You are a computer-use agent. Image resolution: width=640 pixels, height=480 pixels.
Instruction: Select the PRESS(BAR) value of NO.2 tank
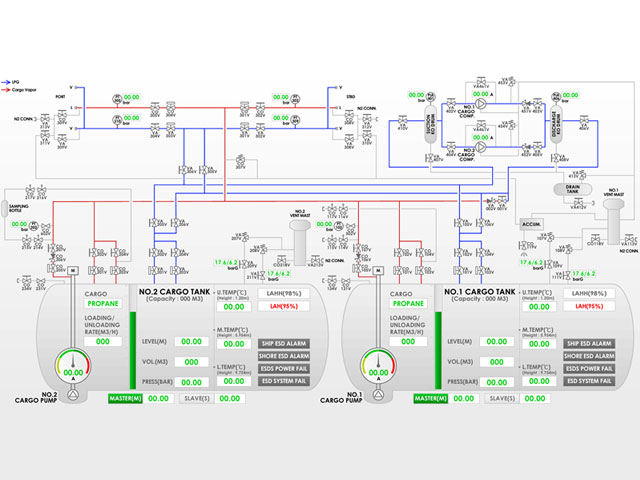[191, 382]
